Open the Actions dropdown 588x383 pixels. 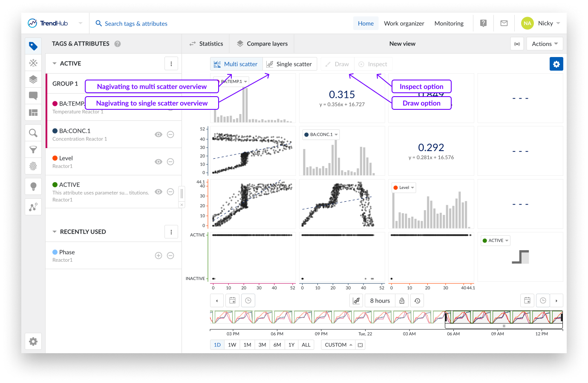pyautogui.click(x=545, y=44)
